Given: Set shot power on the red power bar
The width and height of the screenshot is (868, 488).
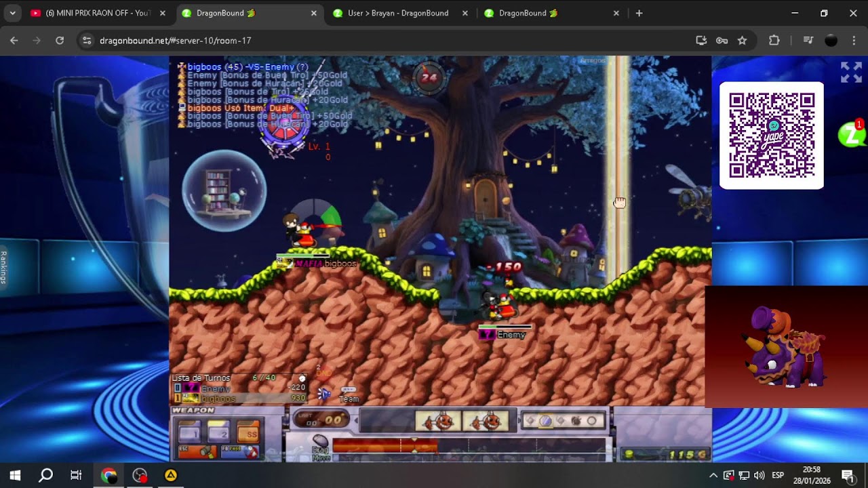Looking at the screenshot, I should (468, 445).
